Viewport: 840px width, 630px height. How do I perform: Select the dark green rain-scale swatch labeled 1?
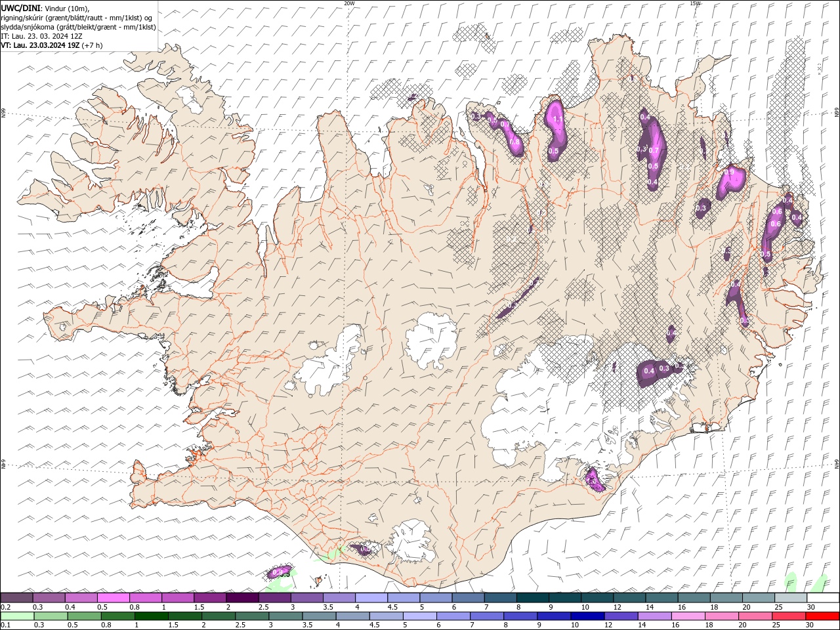(x=151, y=616)
